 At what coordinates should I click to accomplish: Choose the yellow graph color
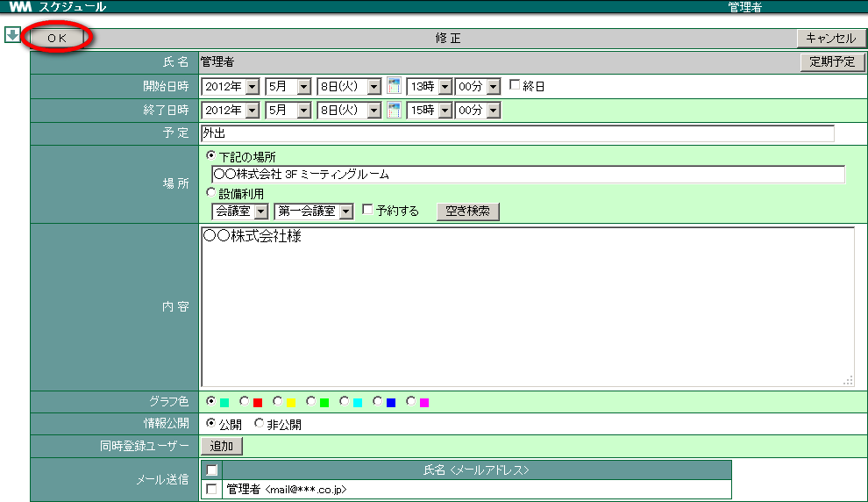[277, 400]
